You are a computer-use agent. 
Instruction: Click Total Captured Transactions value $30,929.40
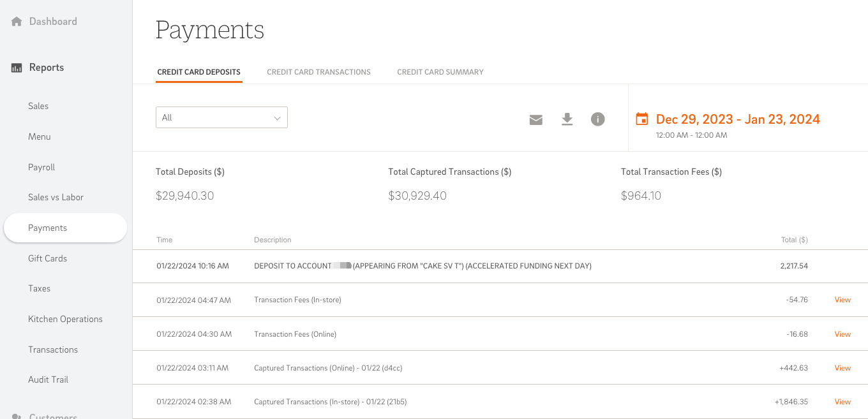tap(417, 196)
